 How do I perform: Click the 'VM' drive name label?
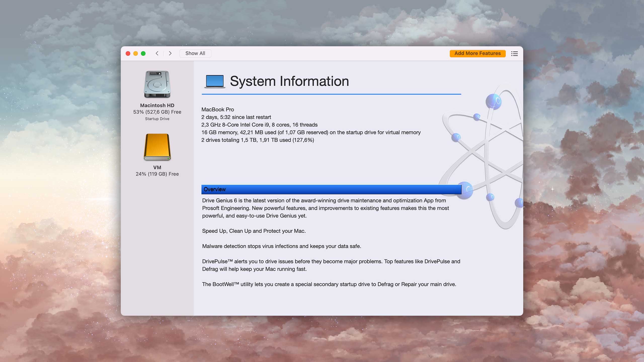[157, 167]
